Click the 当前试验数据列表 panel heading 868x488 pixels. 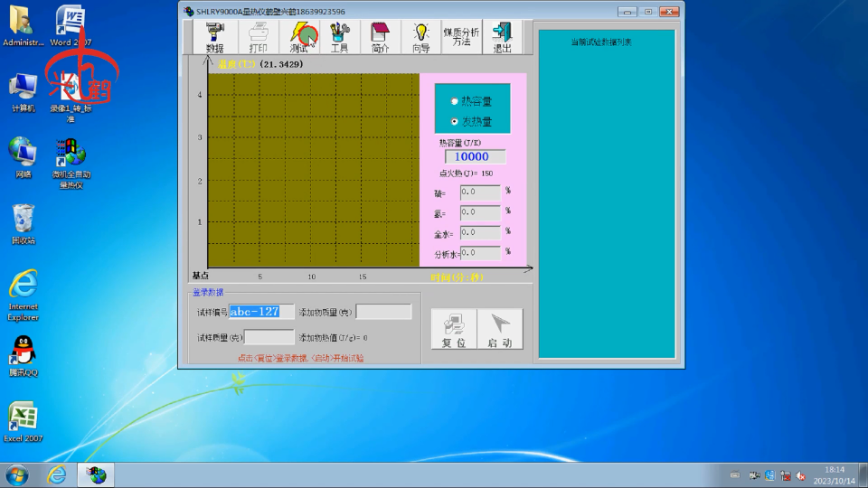coord(601,42)
